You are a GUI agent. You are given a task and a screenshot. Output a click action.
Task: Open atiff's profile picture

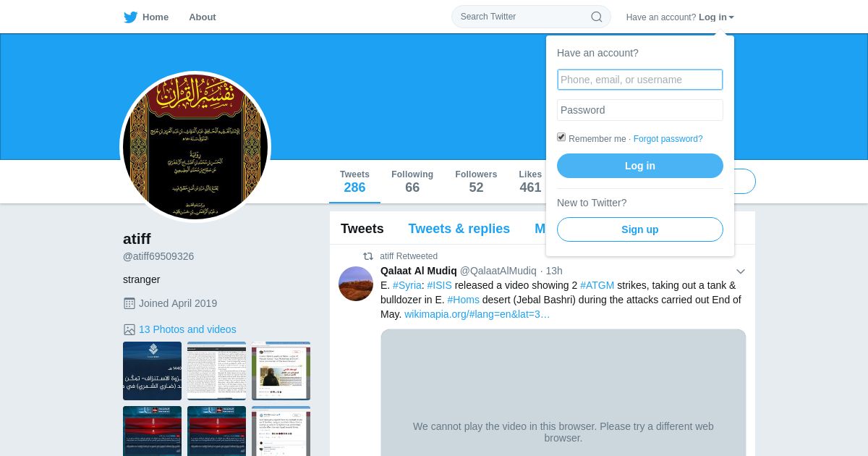tap(195, 147)
